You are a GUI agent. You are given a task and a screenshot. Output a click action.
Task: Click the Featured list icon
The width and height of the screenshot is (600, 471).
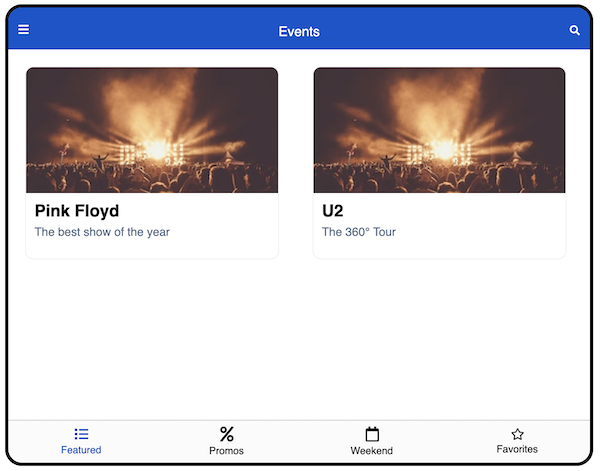pos(81,434)
